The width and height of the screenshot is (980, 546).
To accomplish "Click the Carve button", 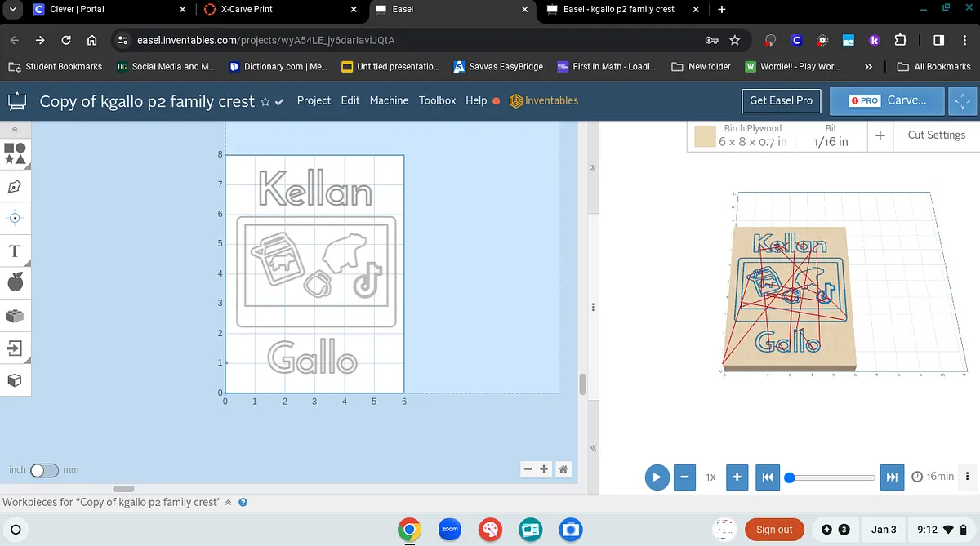I will 887,100.
